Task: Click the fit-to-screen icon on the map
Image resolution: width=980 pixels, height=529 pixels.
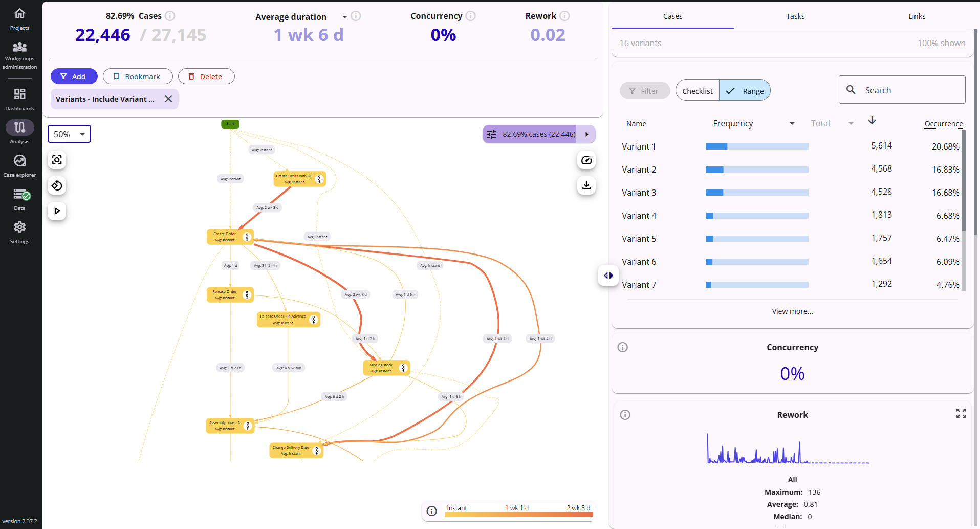Action: tap(57, 160)
